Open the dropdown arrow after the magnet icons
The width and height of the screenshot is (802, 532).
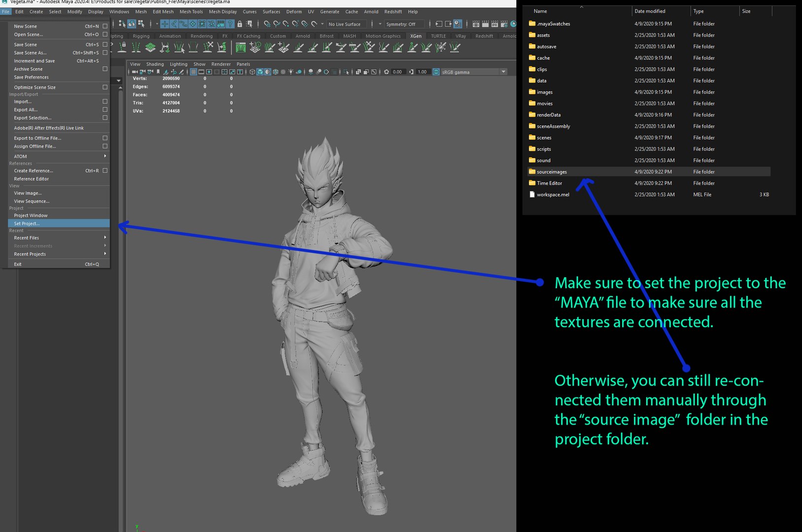[x=322, y=24]
